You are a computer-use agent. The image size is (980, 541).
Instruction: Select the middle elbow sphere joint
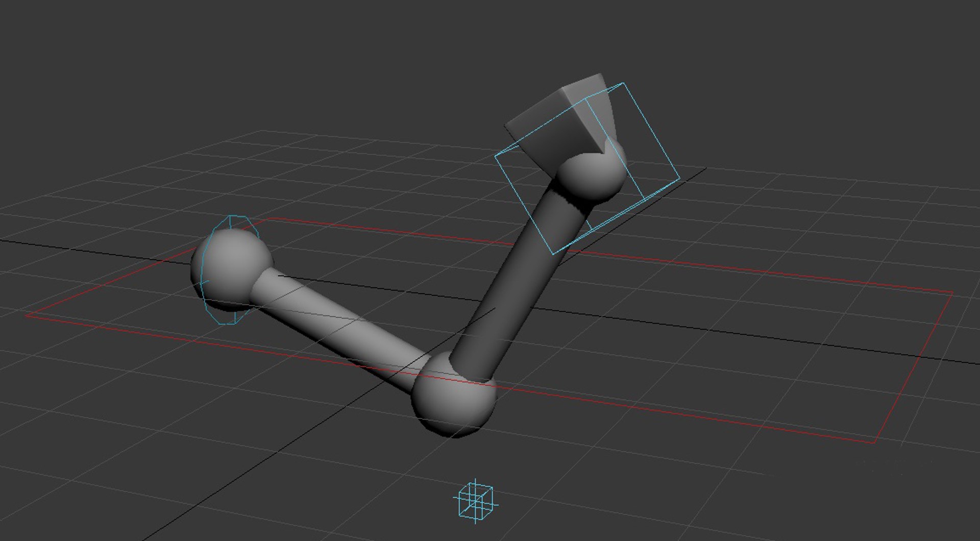[x=454, y=394]
